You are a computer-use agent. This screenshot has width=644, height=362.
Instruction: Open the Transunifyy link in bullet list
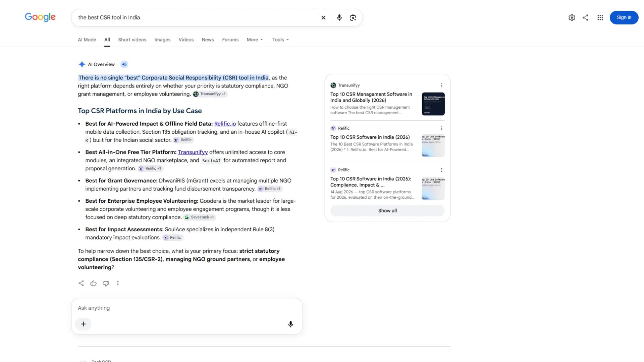(x=193, y=152)
